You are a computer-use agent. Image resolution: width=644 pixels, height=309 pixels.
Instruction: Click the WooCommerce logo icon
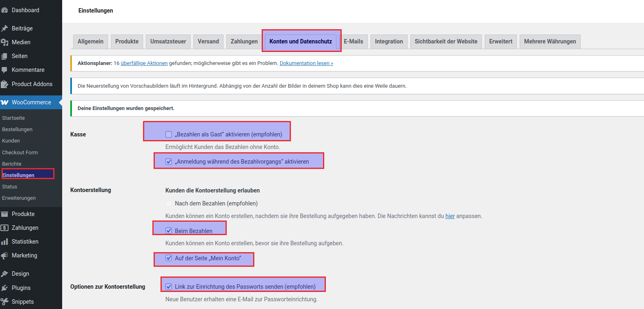click(4, 102)
